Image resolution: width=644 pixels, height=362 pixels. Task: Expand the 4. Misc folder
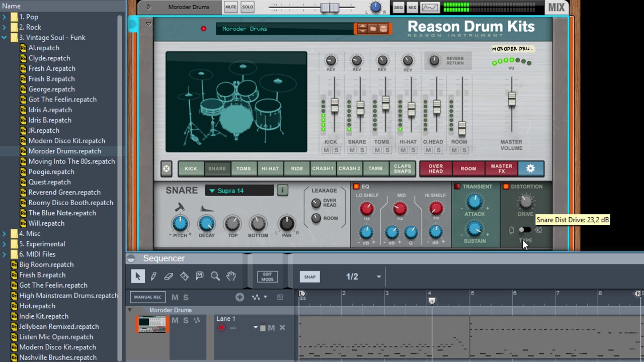pyautogui.click(x=5, y=233)
